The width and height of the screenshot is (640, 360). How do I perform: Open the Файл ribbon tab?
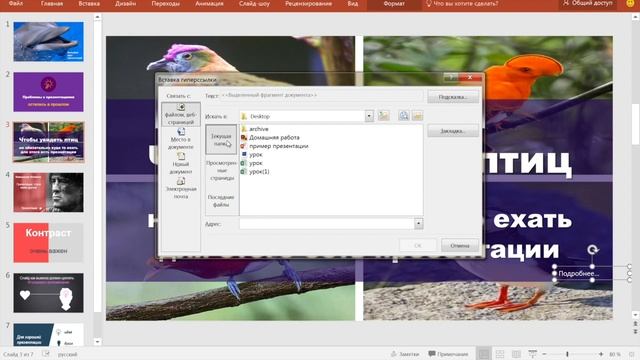coord(16,4)
